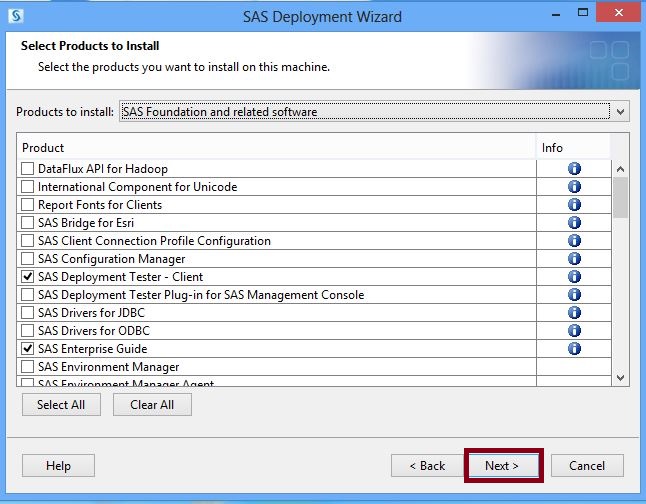The height and width of the screenshot is (504, 646).
Task: View info icon for SAS Bridge for Esri
Action: coord(574,223)
